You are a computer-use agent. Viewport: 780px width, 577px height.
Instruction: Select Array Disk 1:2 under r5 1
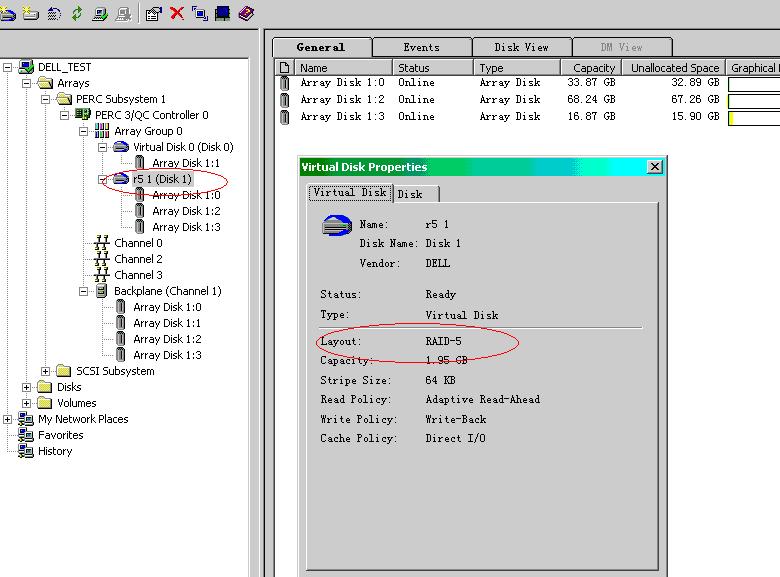click(186, 211)
